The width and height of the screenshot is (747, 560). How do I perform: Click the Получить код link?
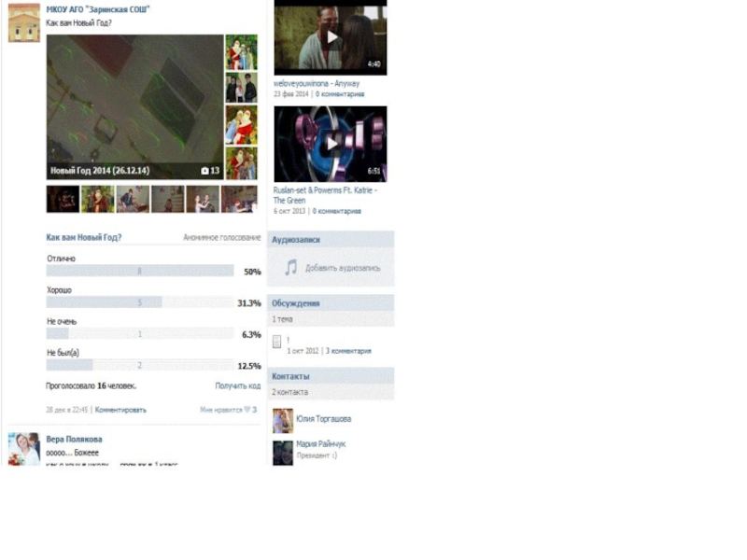238,385
